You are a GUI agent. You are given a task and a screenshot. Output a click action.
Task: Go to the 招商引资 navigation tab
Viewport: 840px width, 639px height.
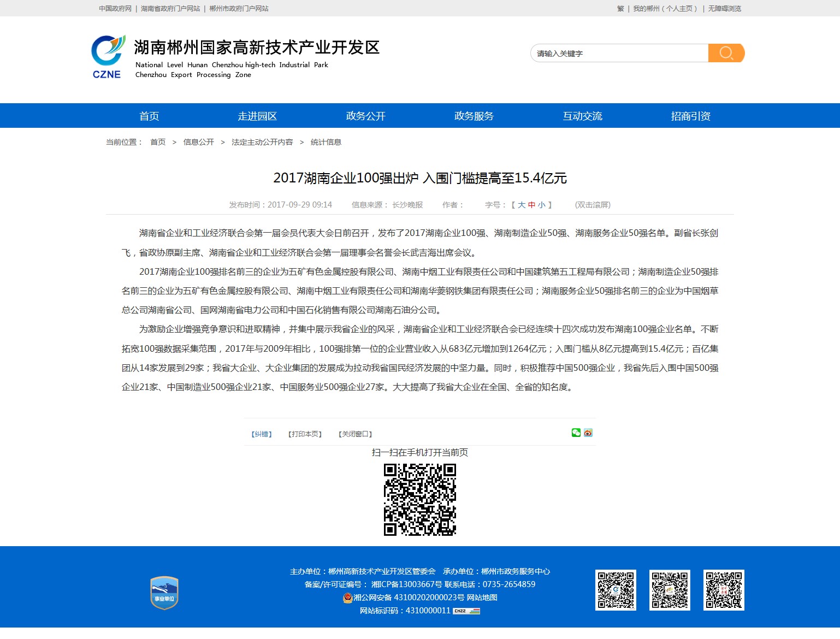tap(690, 116)
